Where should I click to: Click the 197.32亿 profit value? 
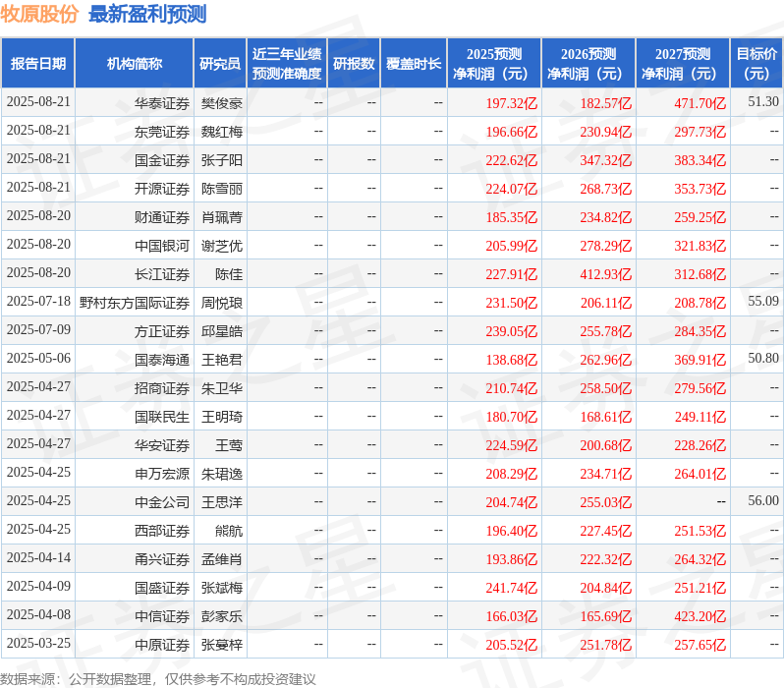512,103
